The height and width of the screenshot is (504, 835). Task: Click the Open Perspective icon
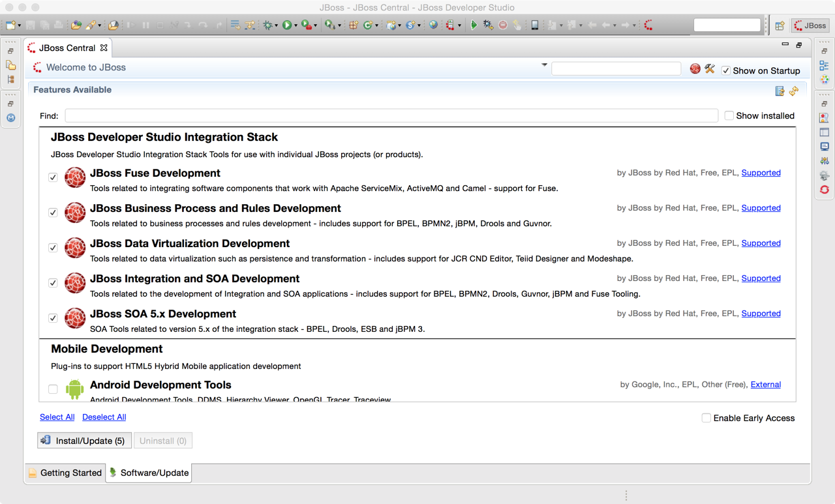(x=780, y=26)
